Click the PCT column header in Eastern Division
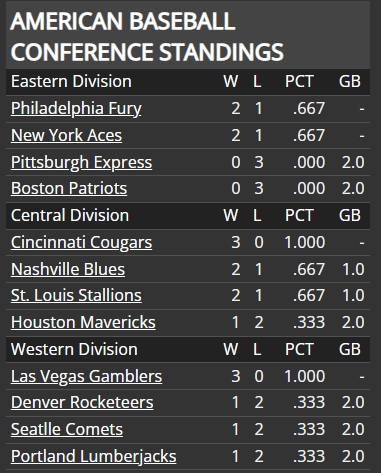Screen dimensions: 381x473 [x=299, y=81]
